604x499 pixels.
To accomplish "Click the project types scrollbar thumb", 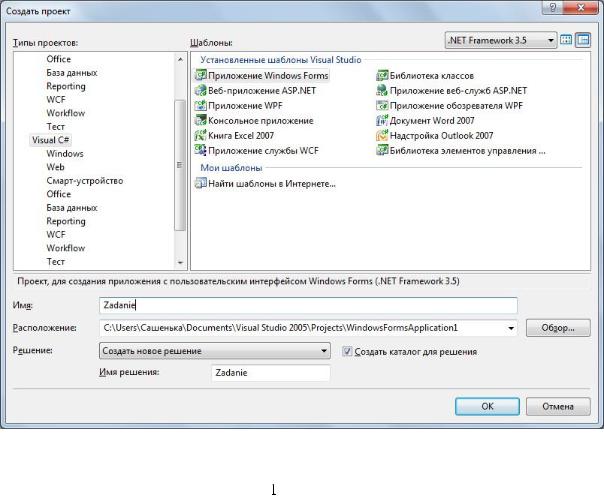I will [180, 165].
